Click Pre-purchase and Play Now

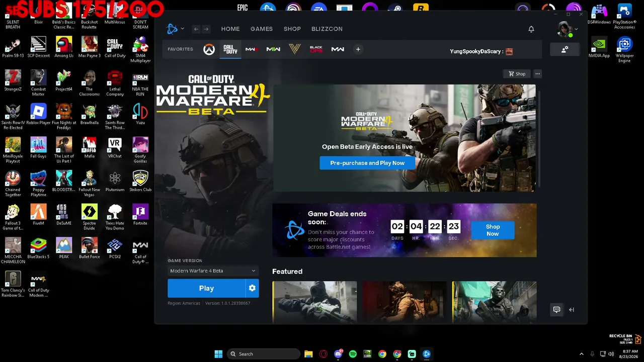tap(367, 163)
